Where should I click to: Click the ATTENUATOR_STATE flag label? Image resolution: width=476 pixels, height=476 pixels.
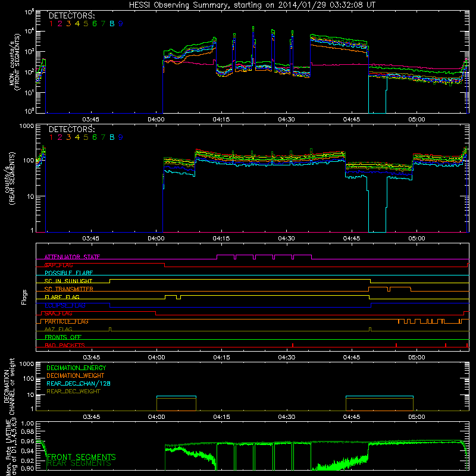pos(72,257)
